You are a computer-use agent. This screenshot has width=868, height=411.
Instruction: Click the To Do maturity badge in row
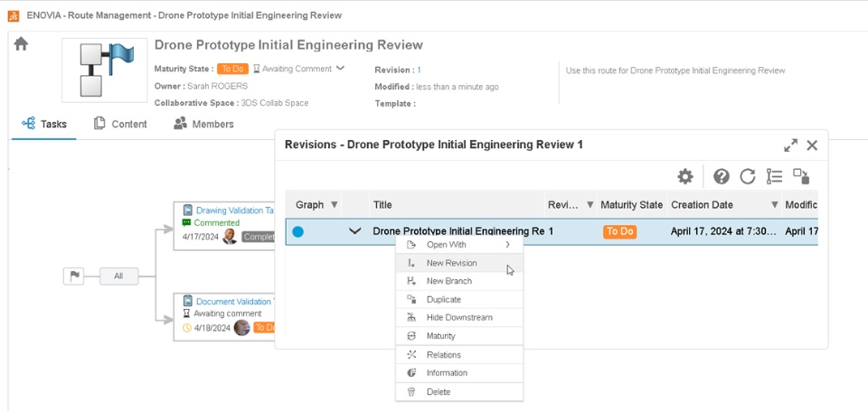pyautogui.click(x=619, y=232)
